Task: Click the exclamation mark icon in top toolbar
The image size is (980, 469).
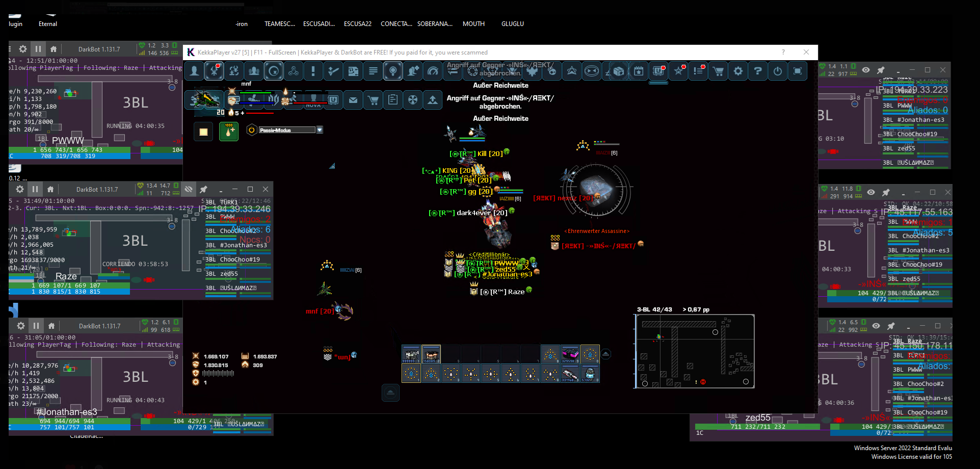Action: pyautogui.click(x=313, y=71)
